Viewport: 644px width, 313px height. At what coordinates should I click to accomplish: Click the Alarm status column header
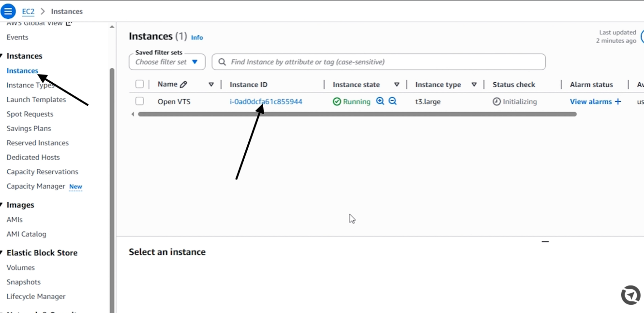point(591,85)
